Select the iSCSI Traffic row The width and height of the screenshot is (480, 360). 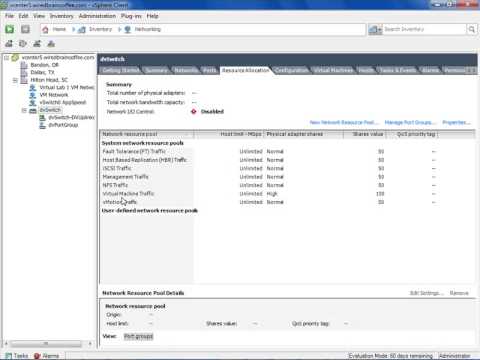(x=287, y=168)
